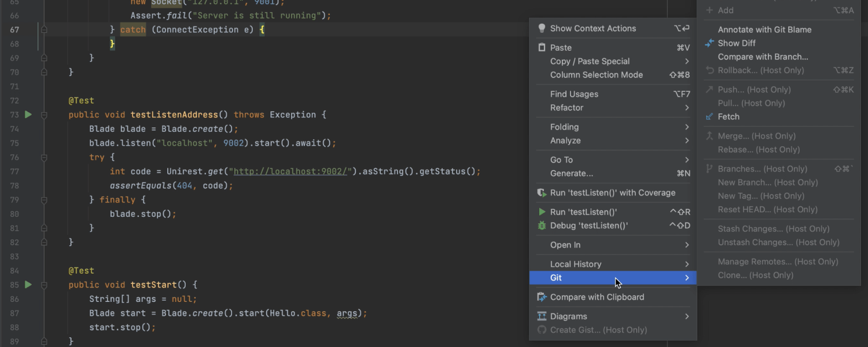The height and width of the screenshot is (347, 868).
Task: Click the Run with Coverage shield icon
Action: coord(542,193)
